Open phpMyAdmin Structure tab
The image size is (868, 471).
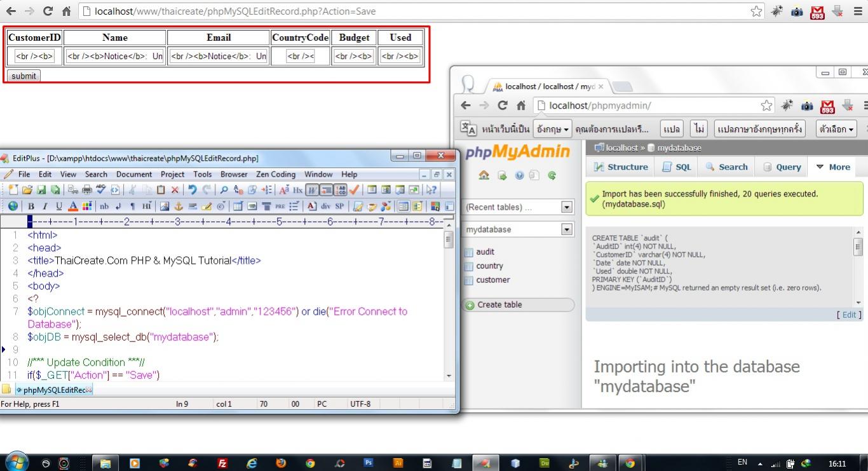[x=621, y=167]
